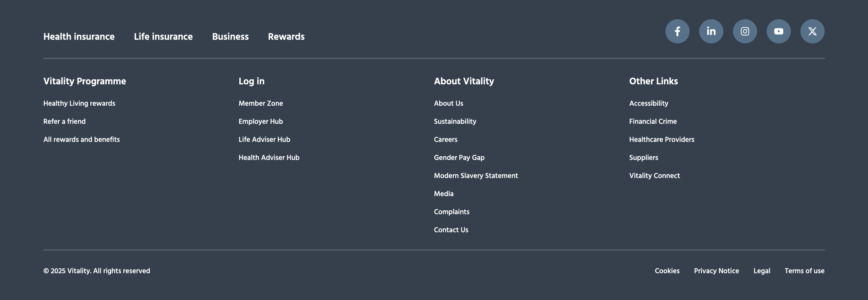Open the X (Twitter) social icon
Viewport: 868px width, 300px height.
(x=813, y=31)
